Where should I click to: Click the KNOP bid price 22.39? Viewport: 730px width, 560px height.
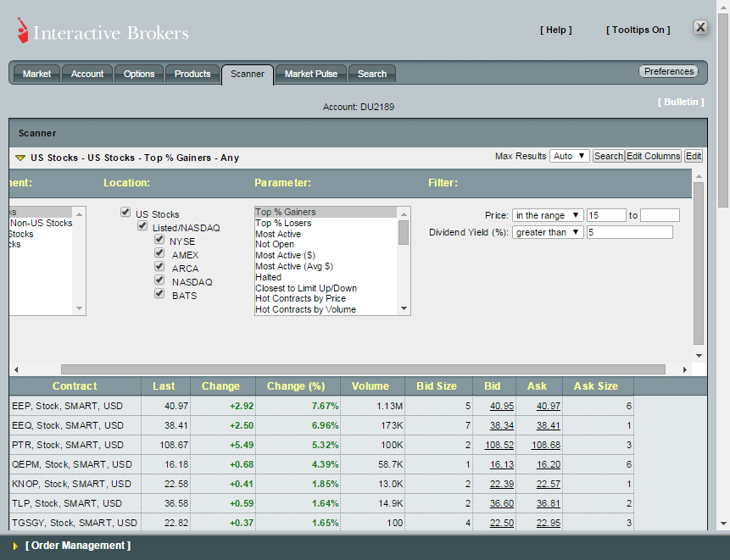click(502, 485)
